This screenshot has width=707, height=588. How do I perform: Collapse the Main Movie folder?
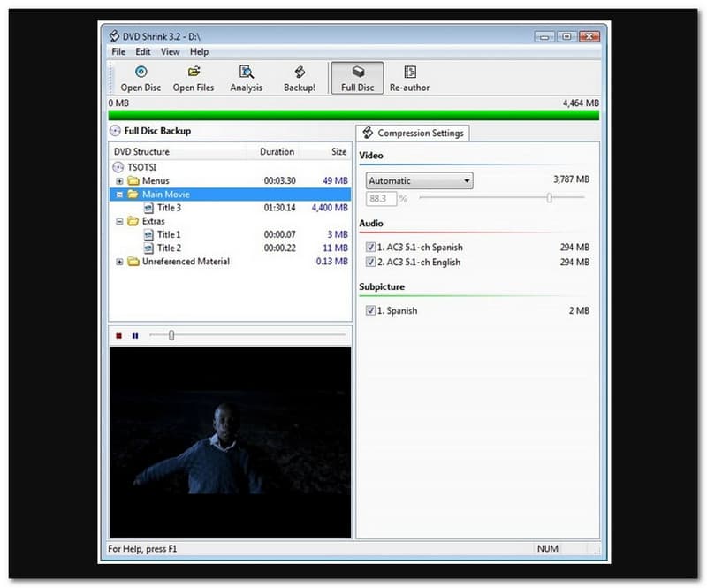tap(120, 195)
